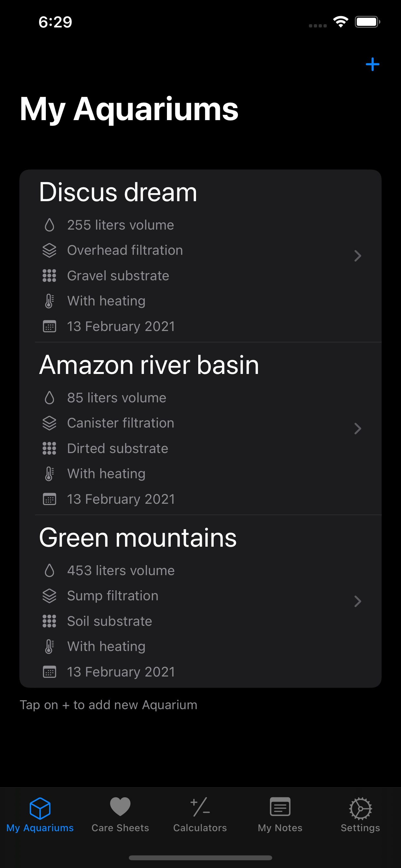The width and height of the screenshot is (401, 868).
Task: Switch to the Care Sheets tab
Action: [x=120, y=815]
